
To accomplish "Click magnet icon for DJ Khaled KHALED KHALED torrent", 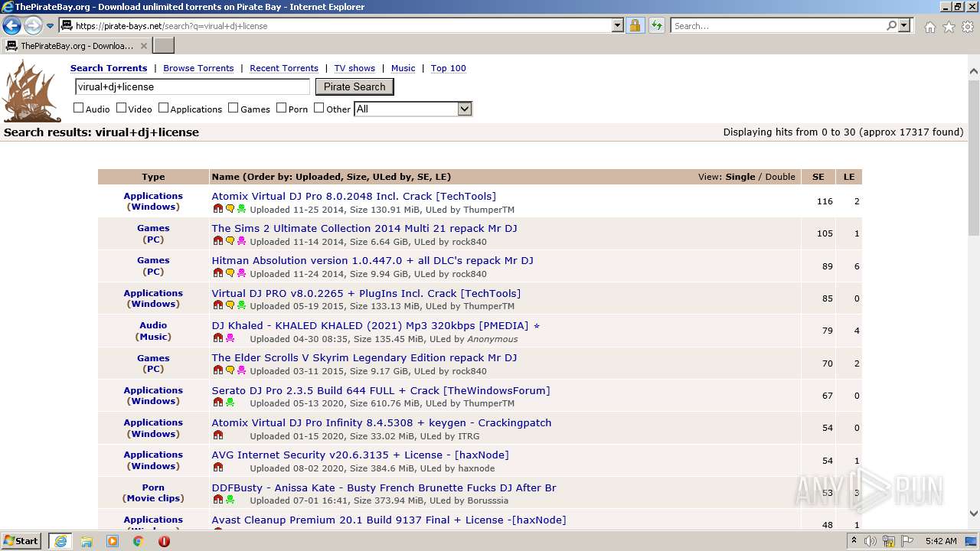I will click(x=218, y=338).
